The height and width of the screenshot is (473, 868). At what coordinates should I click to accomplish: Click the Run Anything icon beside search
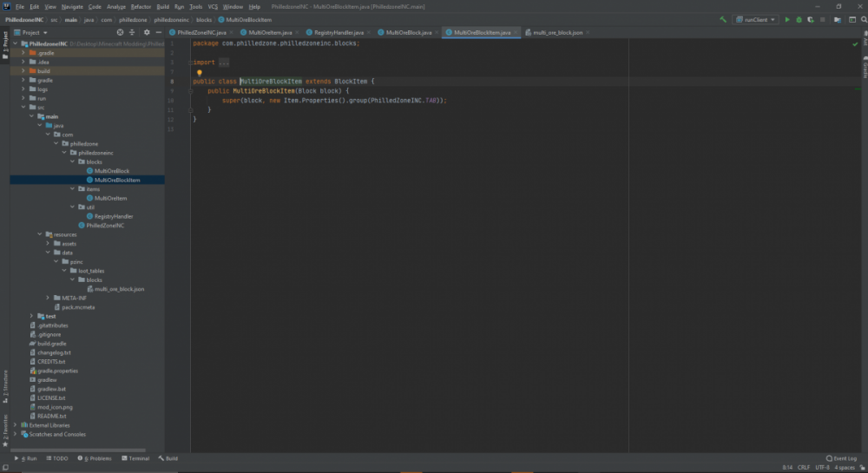coord(852,19)
